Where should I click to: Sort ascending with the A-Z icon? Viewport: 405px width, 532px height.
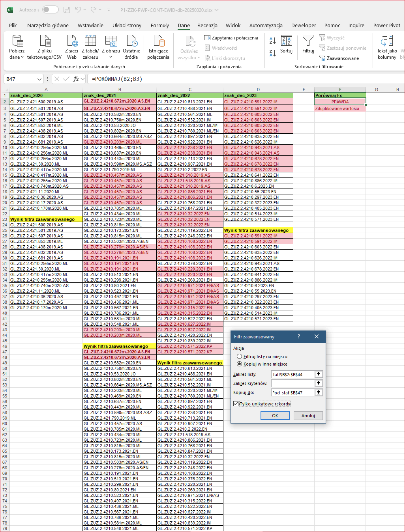[273, 41]
